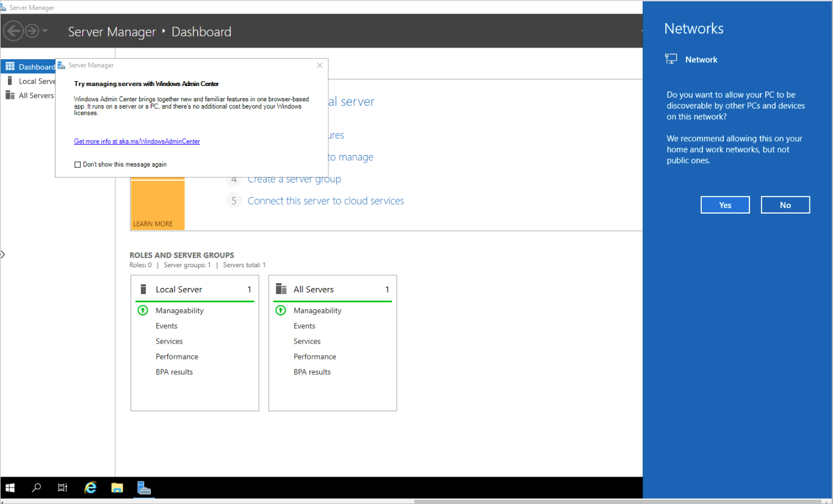
Task: Open Manageability under All Servers tile
Action: (317, 311)
